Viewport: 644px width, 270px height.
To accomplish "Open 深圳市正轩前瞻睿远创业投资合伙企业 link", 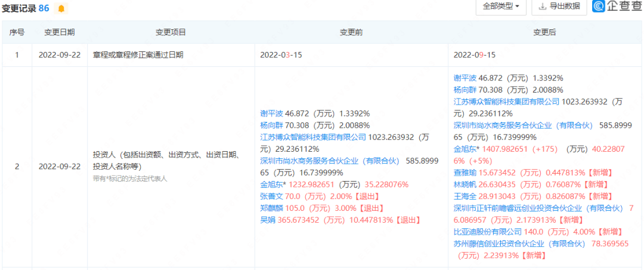I will click(x=538, y=208).
